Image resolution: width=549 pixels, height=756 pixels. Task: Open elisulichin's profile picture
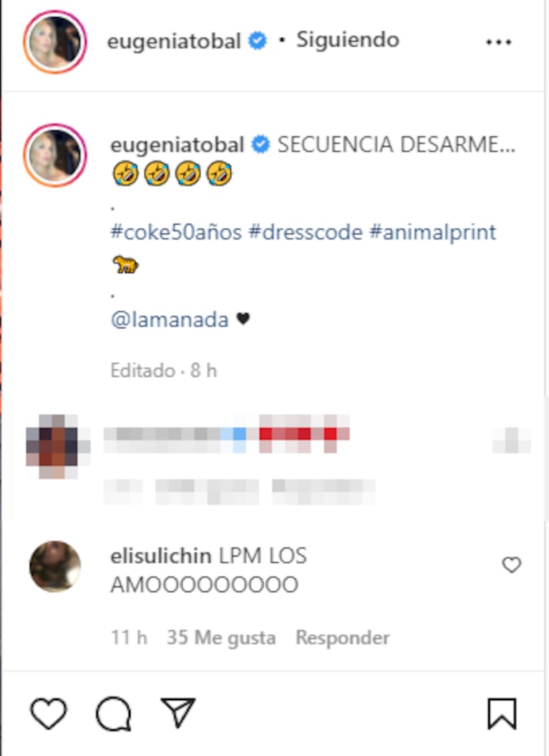[55, 566]
